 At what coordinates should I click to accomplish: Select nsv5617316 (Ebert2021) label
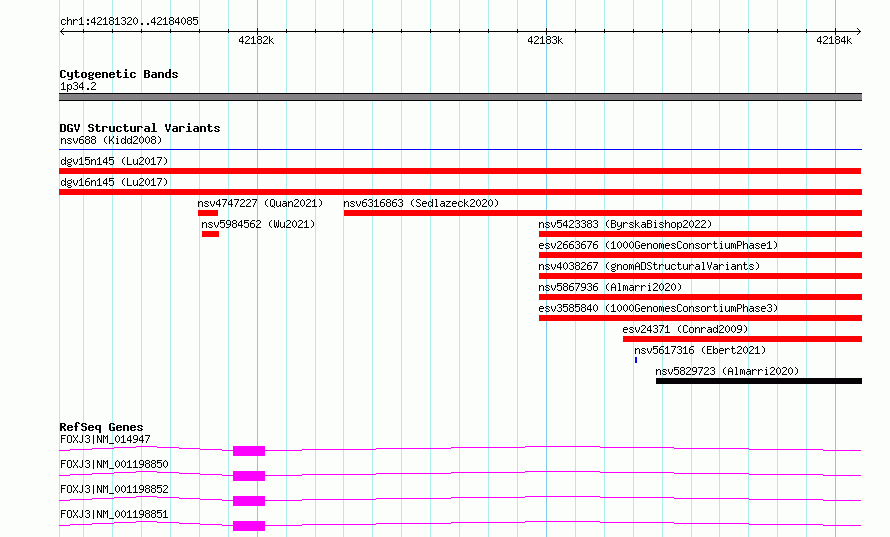[700, 350]
